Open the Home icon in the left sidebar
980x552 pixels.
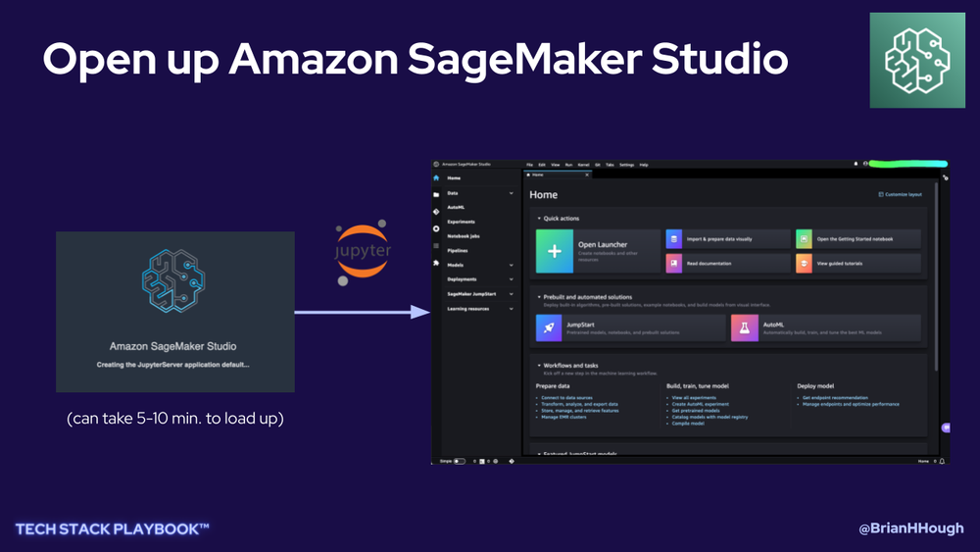436,178
